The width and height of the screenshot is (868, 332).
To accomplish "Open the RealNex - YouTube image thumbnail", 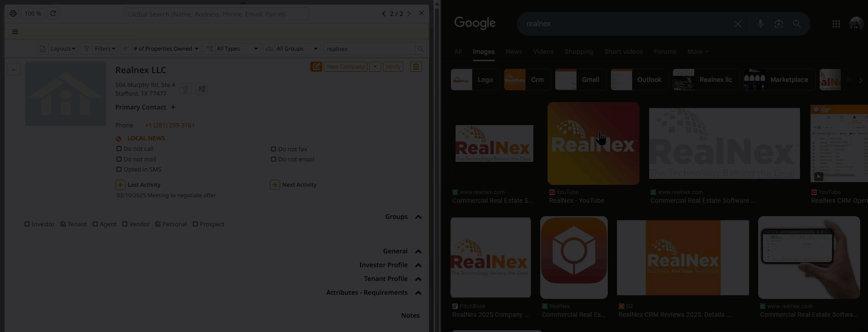I will [593, 143].
